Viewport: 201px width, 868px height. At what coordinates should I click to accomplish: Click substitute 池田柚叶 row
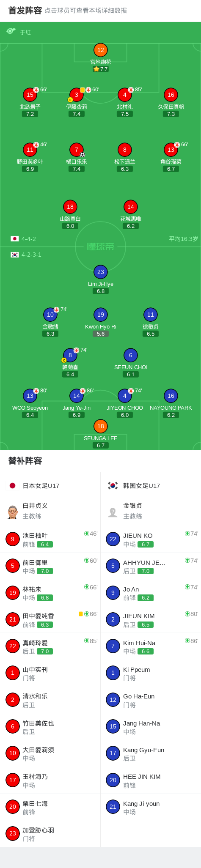pos(50,539)
